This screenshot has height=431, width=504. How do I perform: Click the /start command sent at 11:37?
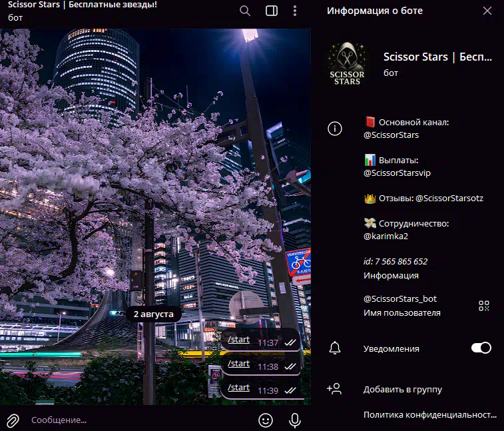click(x=238, y=340)
